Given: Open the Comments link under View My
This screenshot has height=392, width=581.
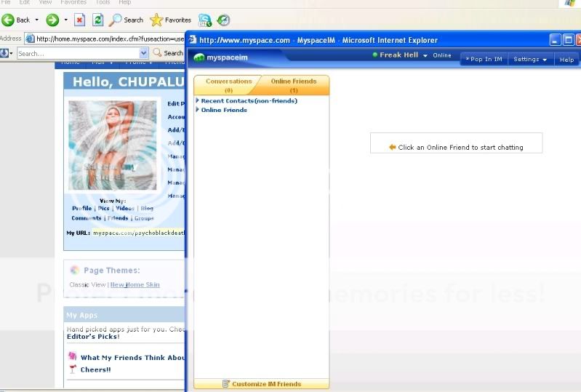Looking at the screenshot, I should [87, 218].
